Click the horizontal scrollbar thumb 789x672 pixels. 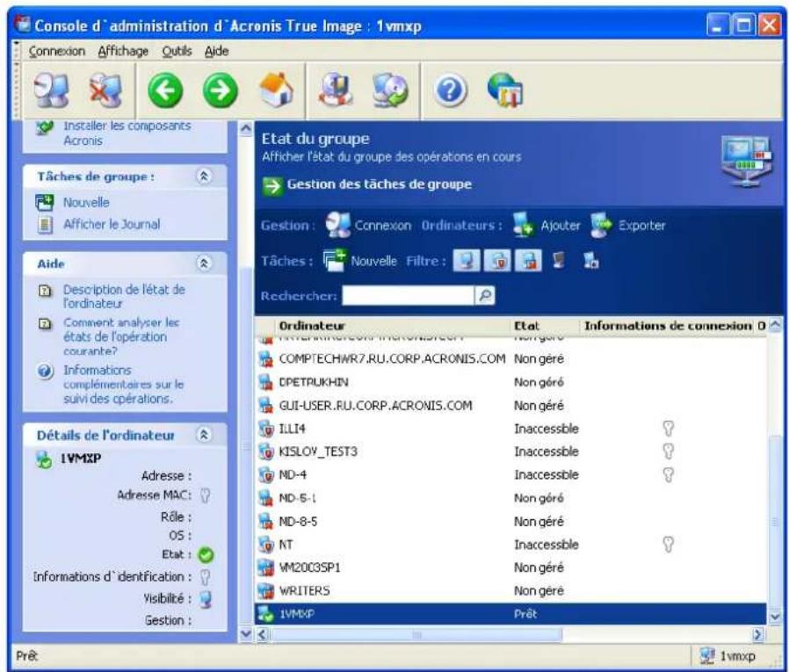tap(416, 635)
